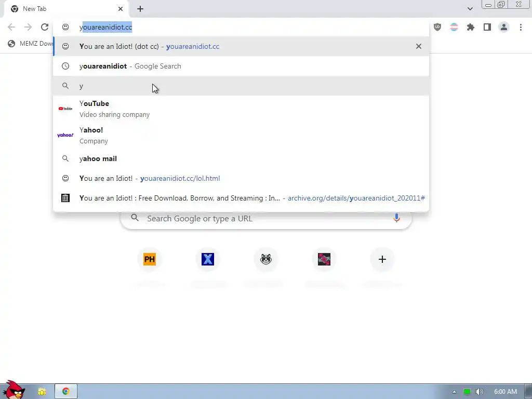Remove the youareanidiot.cc suggestion with X
This screenshot has width=532, height=399.
[x=419, y=46]
